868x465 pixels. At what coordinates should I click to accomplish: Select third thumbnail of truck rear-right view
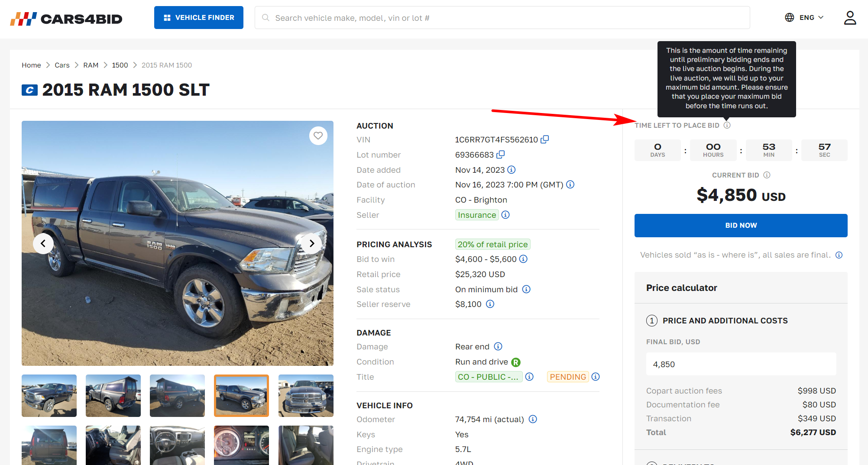(177, 396)
